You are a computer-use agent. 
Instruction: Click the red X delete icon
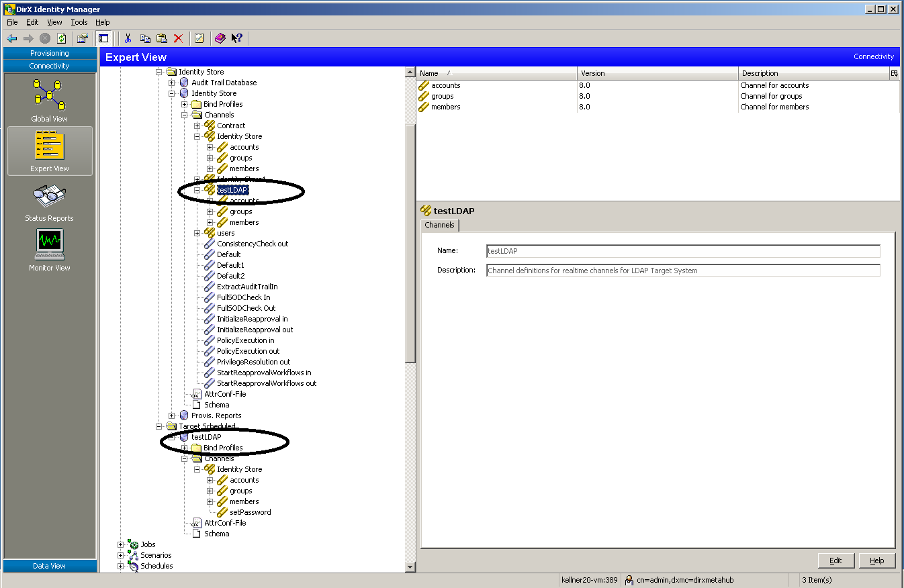pos(178,38)
